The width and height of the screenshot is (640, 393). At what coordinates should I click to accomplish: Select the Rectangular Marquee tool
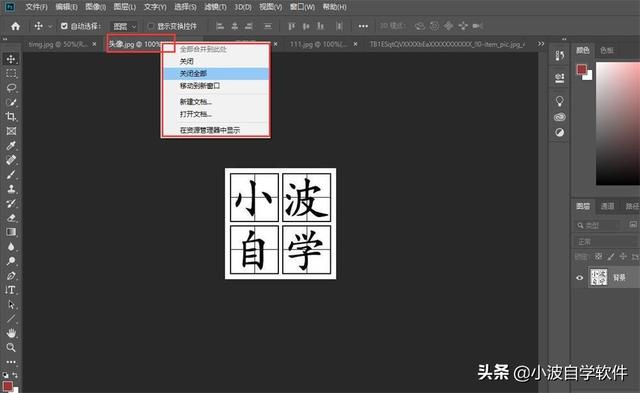[11, 73]
